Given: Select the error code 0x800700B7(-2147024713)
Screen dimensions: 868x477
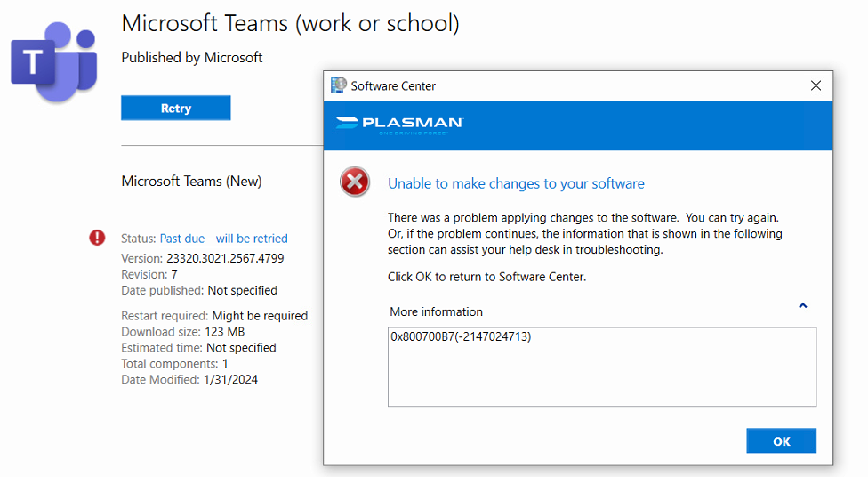Looking at the screenshot, I should click(x=461, y=336).
